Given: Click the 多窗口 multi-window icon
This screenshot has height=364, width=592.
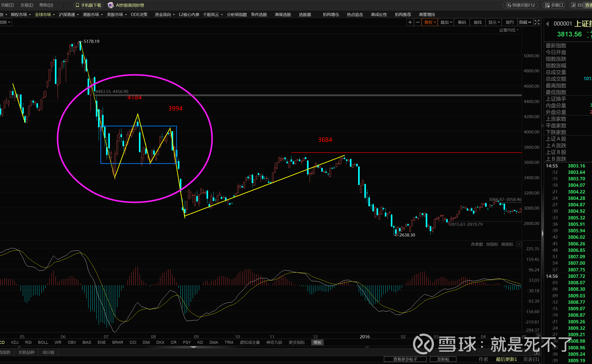Looking at the screenshot, I should tap(547, 5).
